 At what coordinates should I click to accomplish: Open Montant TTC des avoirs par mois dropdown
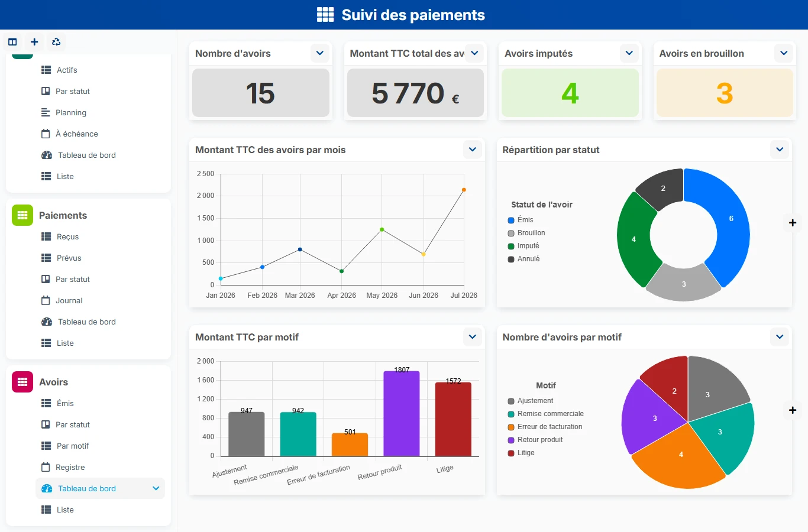[x=473, y=150]
